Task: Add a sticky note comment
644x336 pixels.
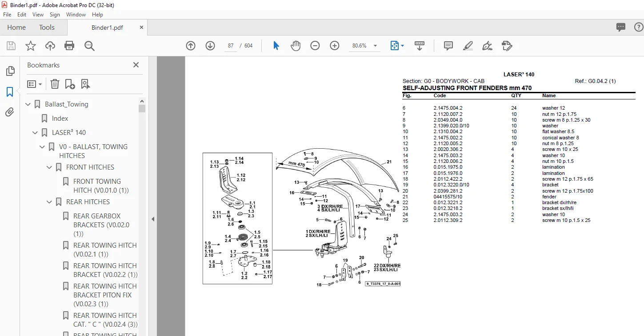Action: pyautogui.click(x=448, y=46)
